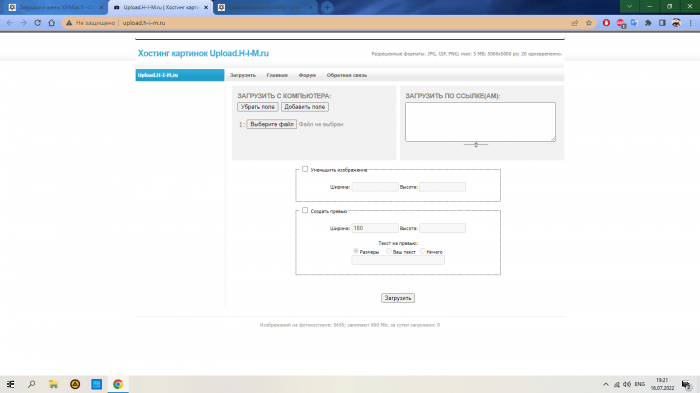This screenshot has width=700, height=393.
Task: Click the not-secure warning triangle icon
Action: tap(69, 23)
